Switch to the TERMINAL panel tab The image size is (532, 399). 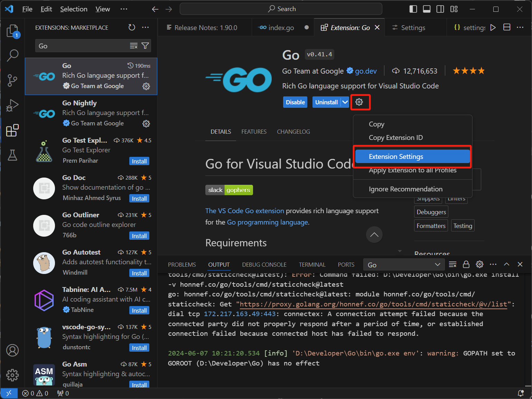312,265
